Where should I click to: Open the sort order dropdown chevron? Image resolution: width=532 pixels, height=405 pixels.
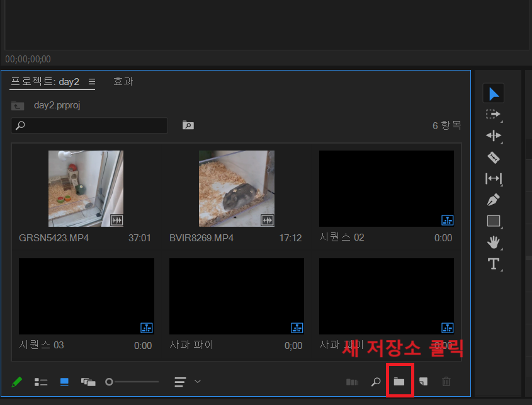[197, 381]
